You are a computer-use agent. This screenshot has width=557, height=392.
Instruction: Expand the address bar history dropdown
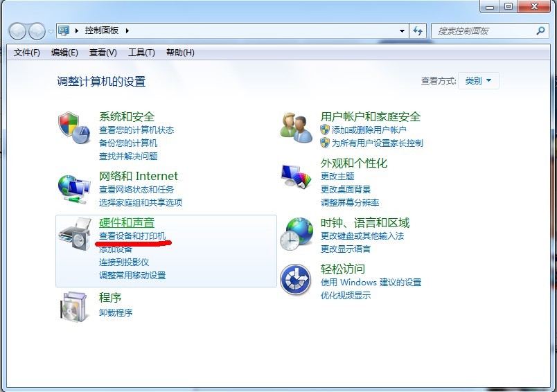[402, 31]
